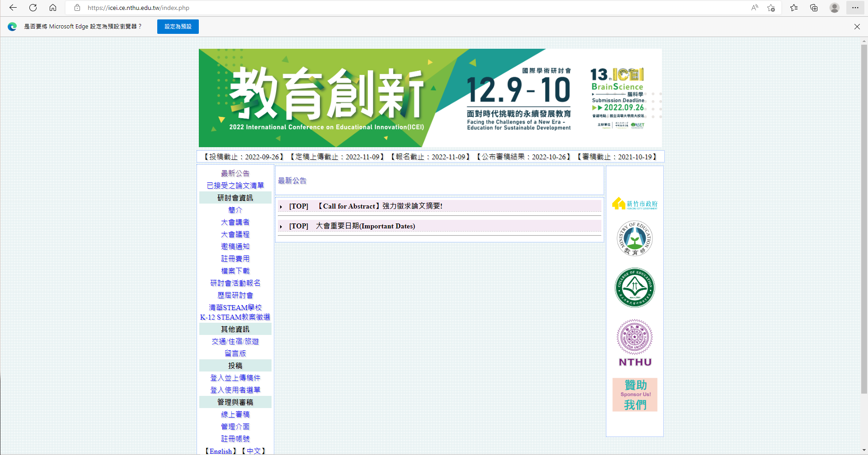The height and width of the screenshot is (455, 868).
Task: Open 登入並上傳稿件 submission login
Action: click(x=235, y=378)
